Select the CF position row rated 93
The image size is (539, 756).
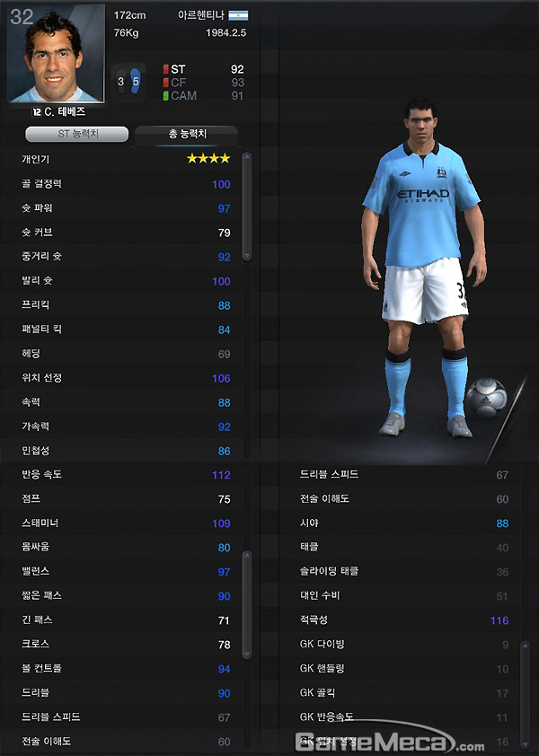pyautogui.click(x=204, y=83)
